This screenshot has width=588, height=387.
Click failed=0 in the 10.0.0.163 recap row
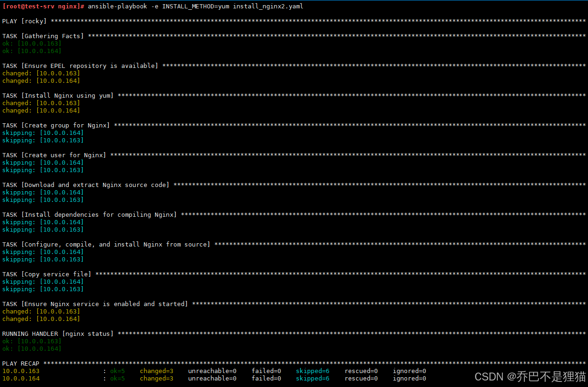coord(266,371)
